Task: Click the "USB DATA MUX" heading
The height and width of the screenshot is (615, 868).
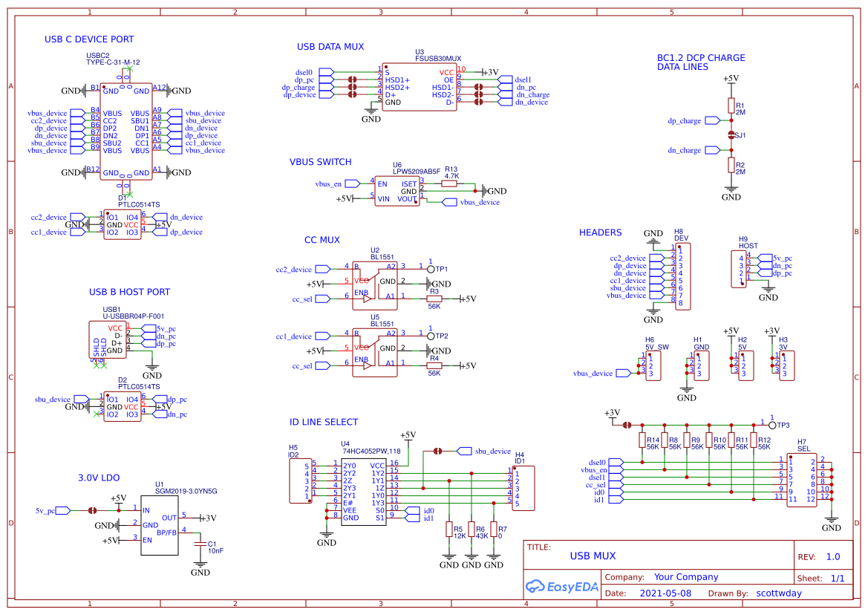Action: 330,47
